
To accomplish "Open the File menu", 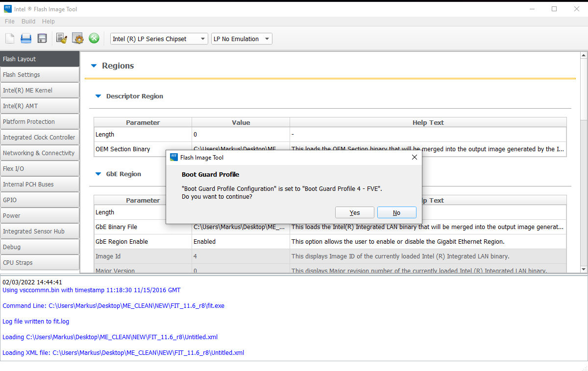I will pos(10,22).
